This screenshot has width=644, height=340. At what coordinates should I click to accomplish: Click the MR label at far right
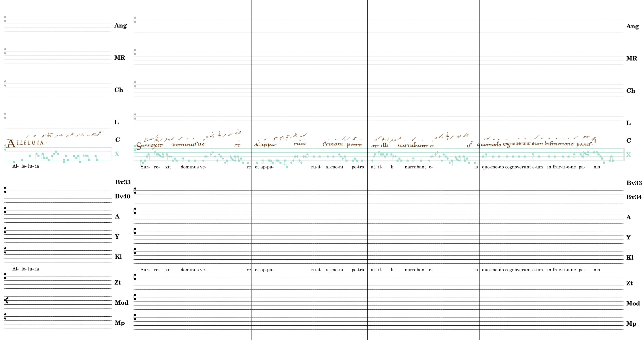632,58
